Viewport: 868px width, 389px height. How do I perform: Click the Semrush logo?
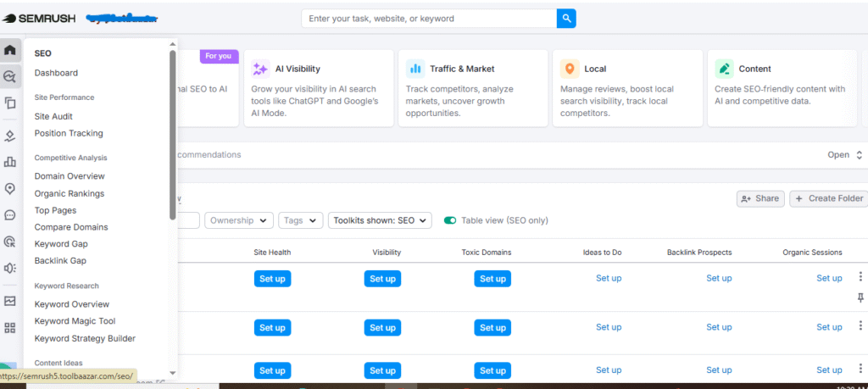39,19
